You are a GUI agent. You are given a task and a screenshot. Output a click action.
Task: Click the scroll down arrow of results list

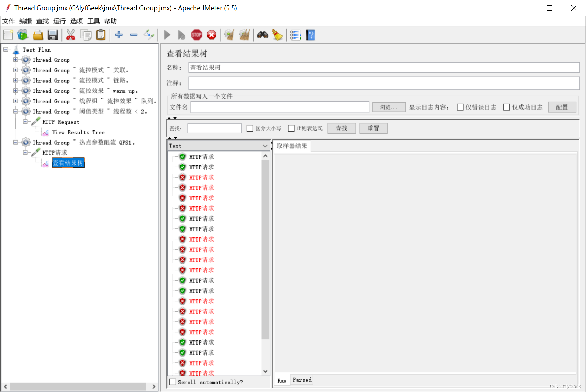[x=265, y=371]
